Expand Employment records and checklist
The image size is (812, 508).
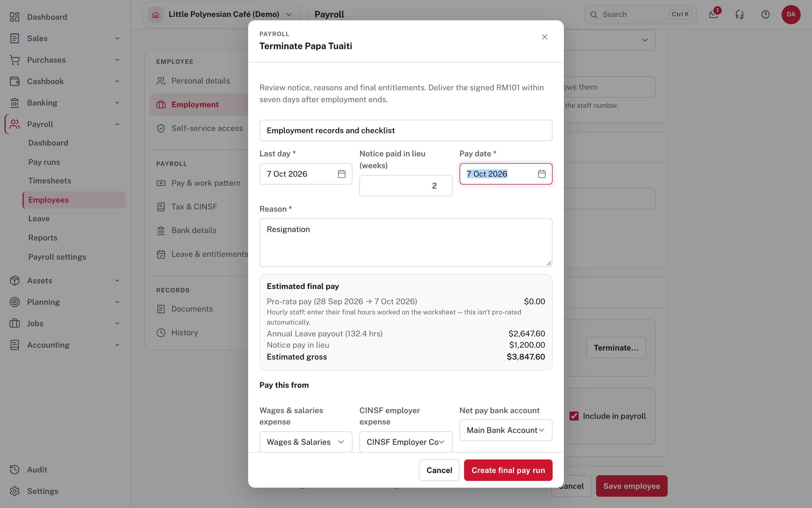point(406,130)
